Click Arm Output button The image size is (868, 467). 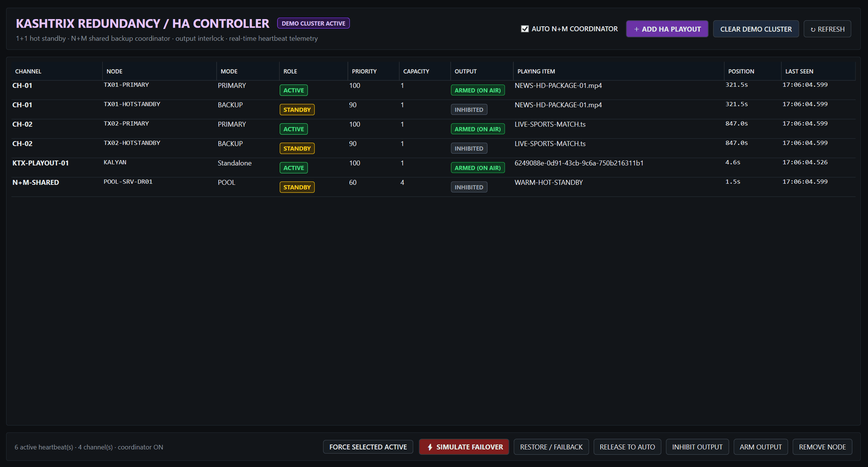tap(760, 447)
